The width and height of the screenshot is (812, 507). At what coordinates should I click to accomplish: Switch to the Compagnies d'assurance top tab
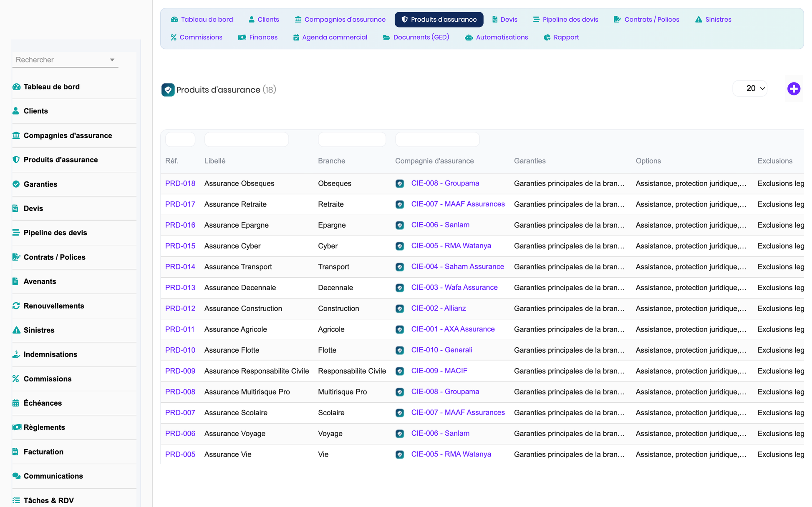click(x=340, y=20)
